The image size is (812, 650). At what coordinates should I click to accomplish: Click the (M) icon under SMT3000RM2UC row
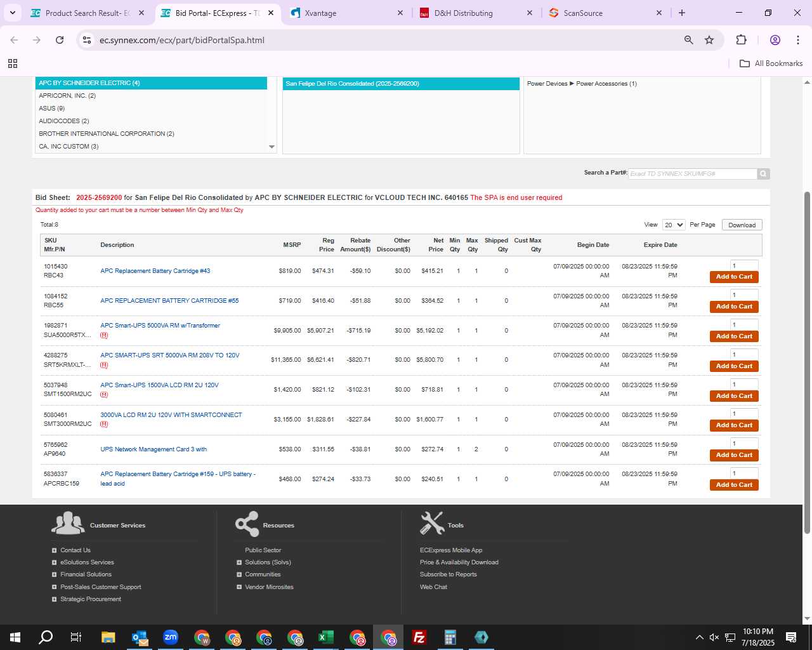(x=104, y=425)
